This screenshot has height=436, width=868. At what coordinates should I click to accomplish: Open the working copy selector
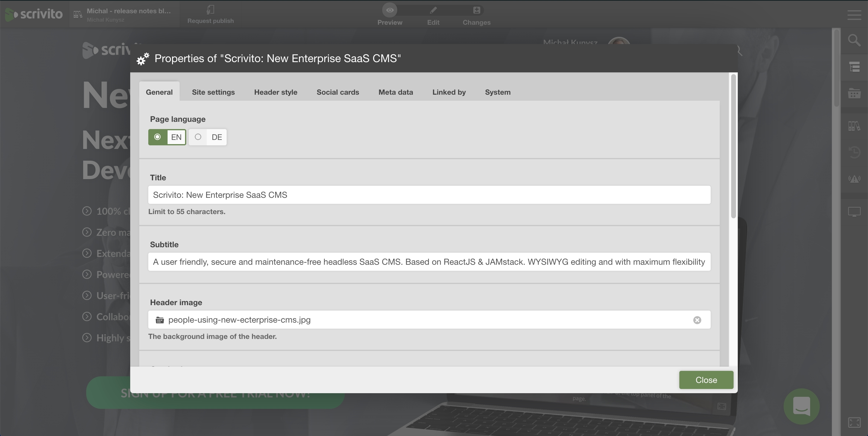click(125, 14)
